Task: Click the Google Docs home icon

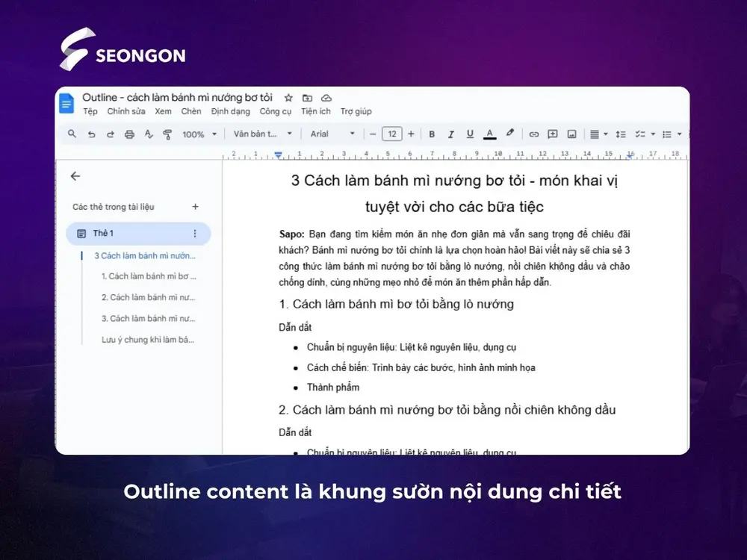Action: tap(66, 103)
